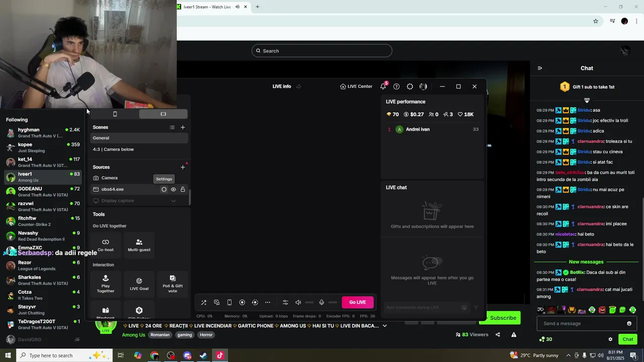Open the scenes list view icon
The image size is (644, 362).
(172, 128)
